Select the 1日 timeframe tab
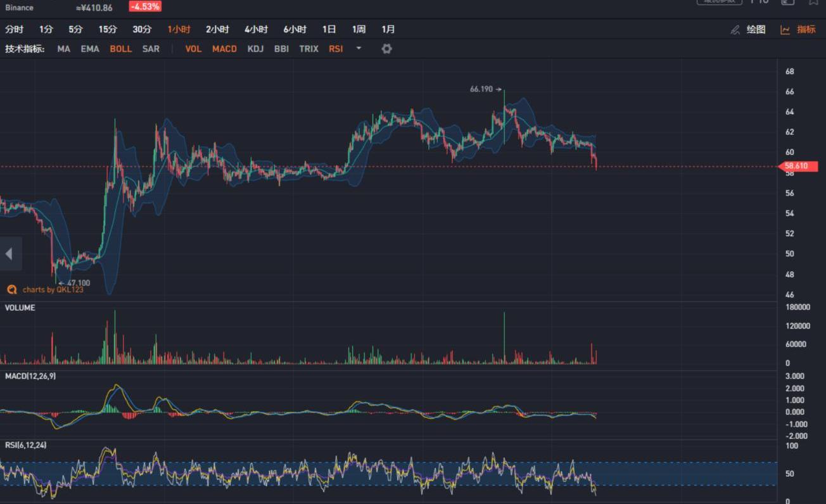The image size is (826, 504). (329, 30)
